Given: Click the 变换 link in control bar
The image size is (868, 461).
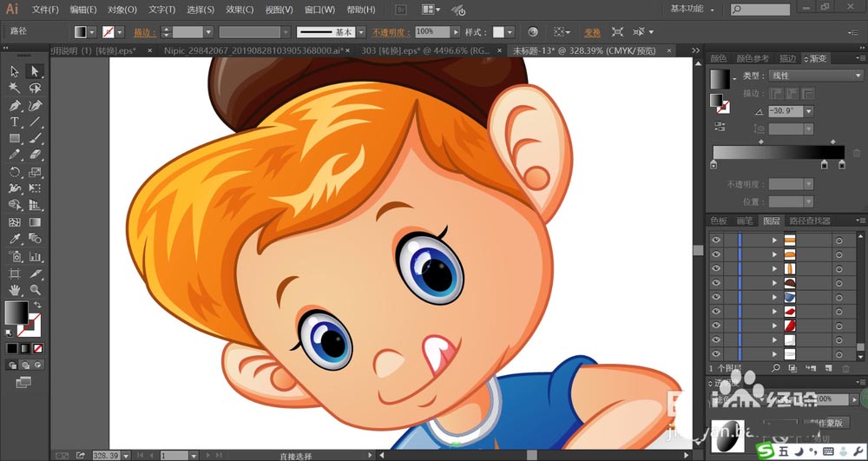Looking at the screenshot, I should (592, 33).
